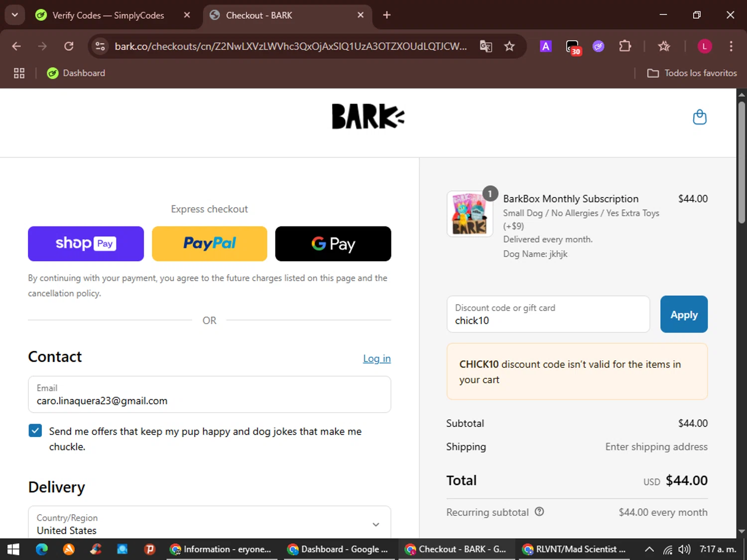The width and height of the screenshot is (747, 560).
Task: Pay with PayPal button
Action: (209, 243)
